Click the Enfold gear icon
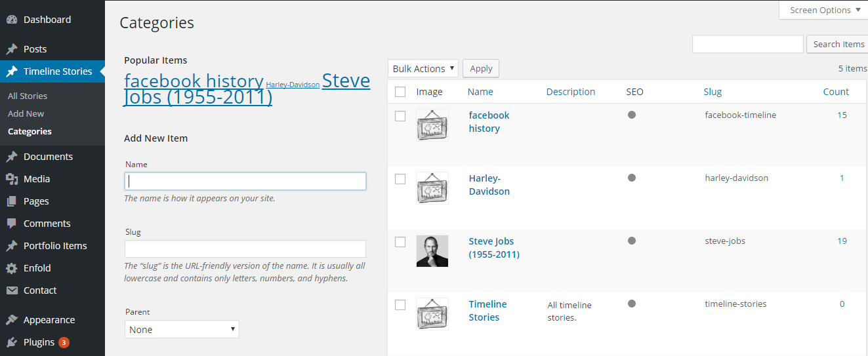The width and height of the screenshot is (868, 356). [x=11, y=268]
